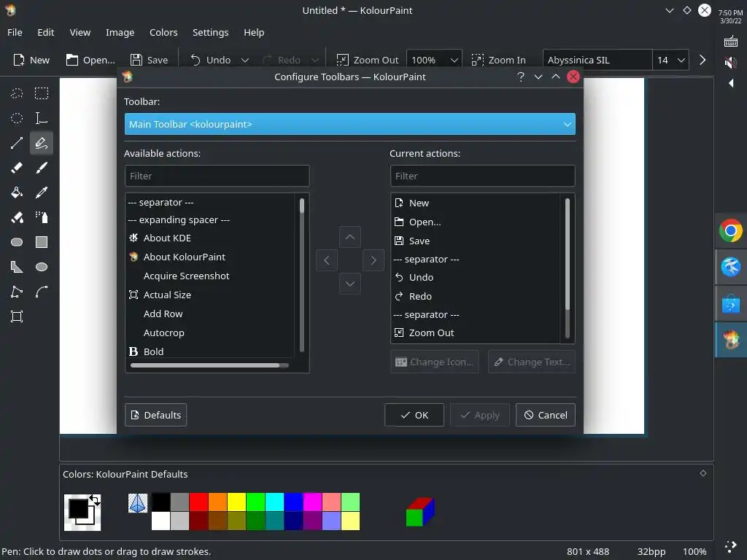Image resolution: width=747 pixels, height=560 pixels.
Task: Click the swap foreground/background colors arrow
Action: coord(95,500)
